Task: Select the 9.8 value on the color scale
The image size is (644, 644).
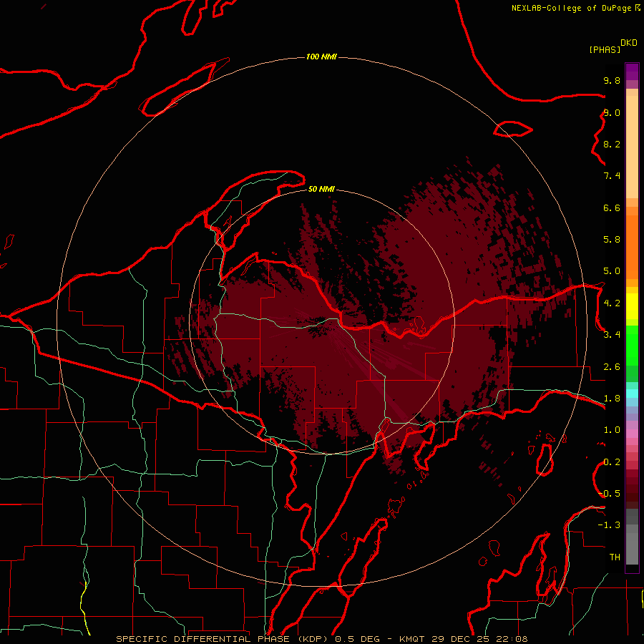Action: 612,80
